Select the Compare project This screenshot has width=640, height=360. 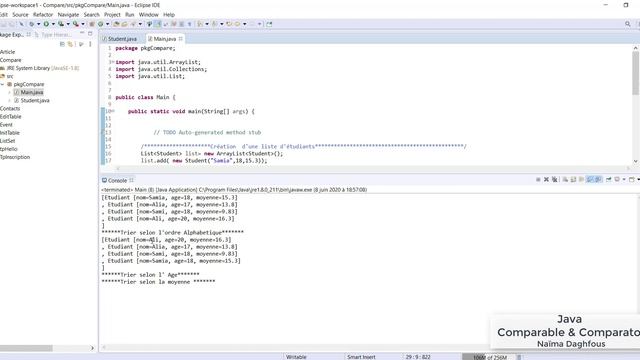(10, 60)
